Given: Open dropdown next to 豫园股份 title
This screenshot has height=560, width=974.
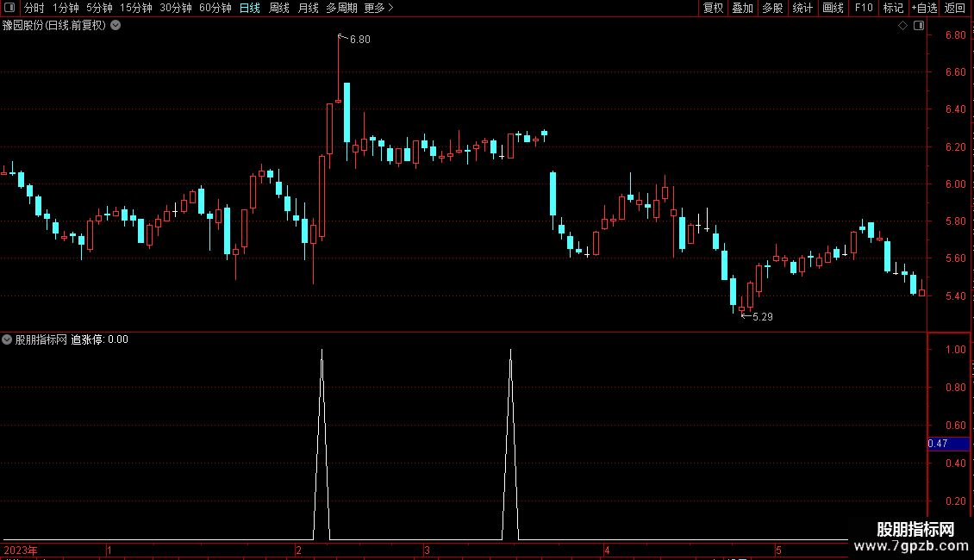Looking at the screenshot, I should (116, 26).
